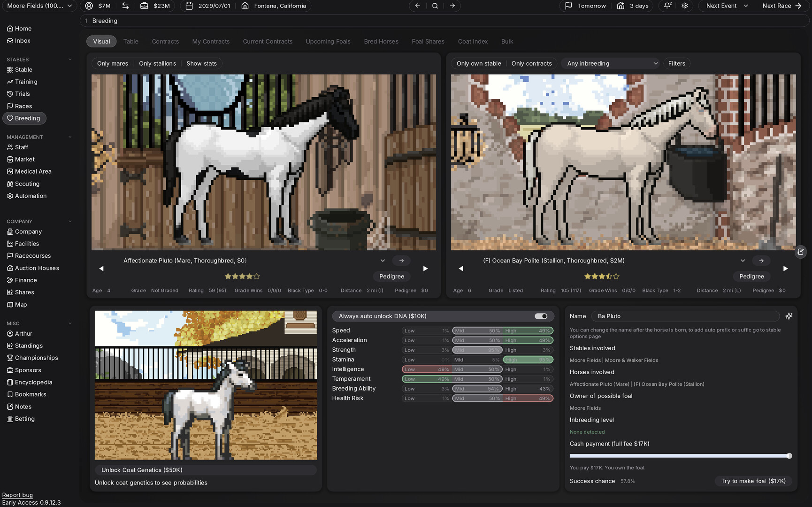Show next stallion with right triangle
Screen dimensions: 812x507
click(785, 269)
